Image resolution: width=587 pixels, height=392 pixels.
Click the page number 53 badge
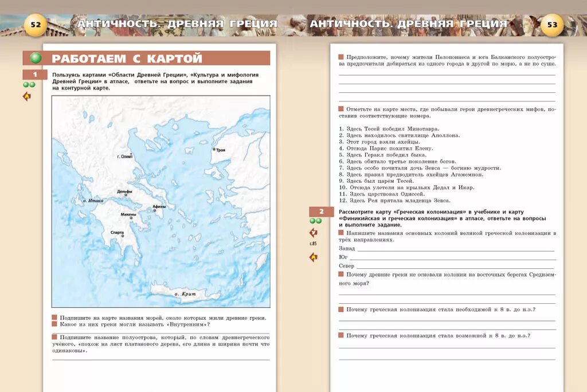552,25
